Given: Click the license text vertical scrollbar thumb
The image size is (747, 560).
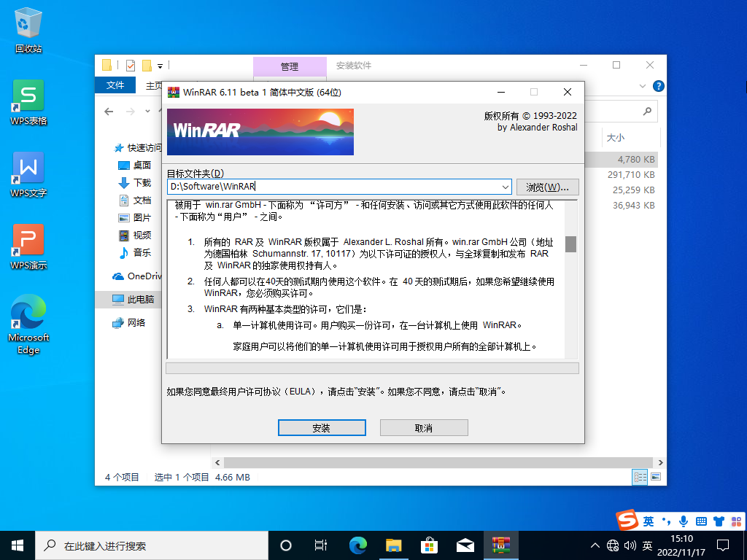Looking at the screenshot, I should tap(570, 244).
